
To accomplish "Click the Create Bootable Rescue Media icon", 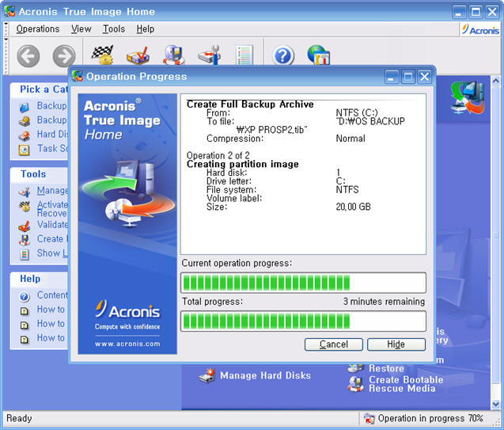I will pos(356,384).
